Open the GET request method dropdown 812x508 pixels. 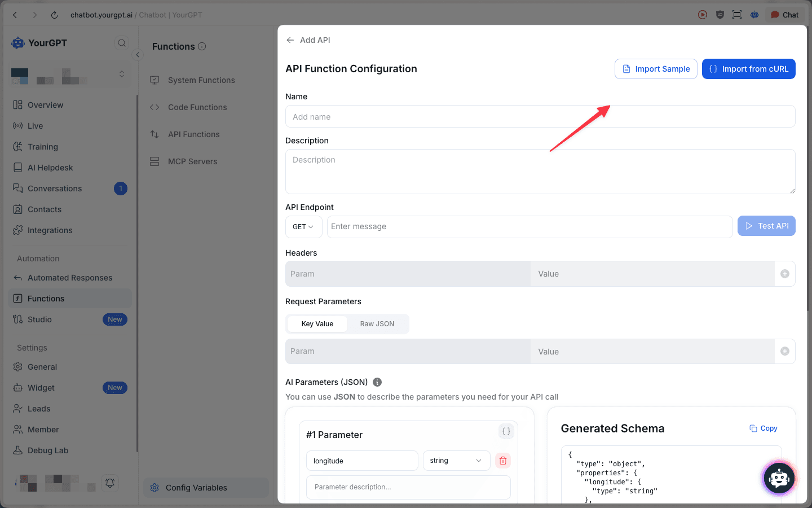pos(303,226)
